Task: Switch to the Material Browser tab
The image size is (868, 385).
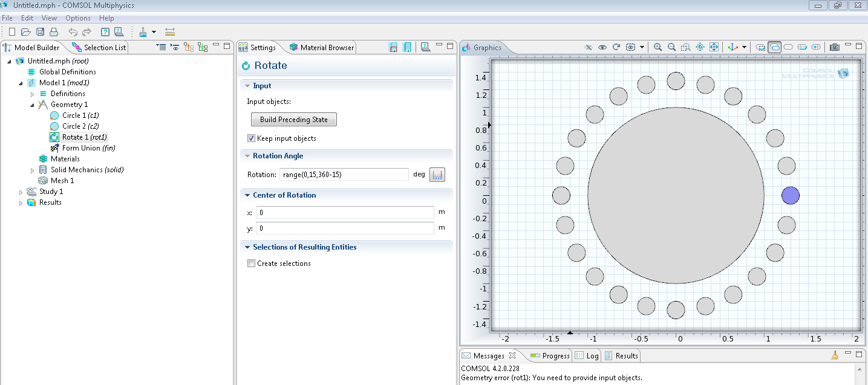Action: (x=321, y=47)
